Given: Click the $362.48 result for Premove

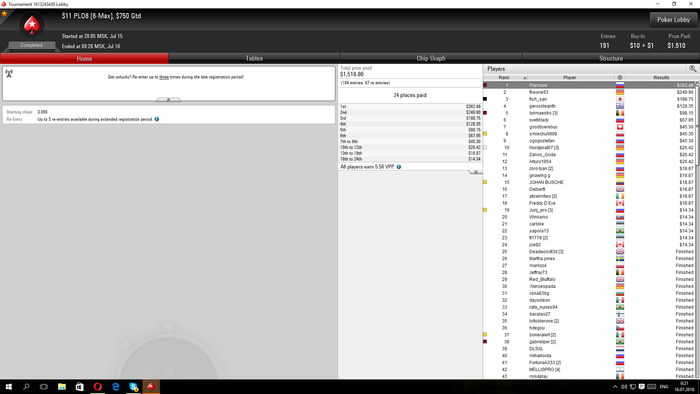Looking at the screenshot, I should click(x=685, y=85).
